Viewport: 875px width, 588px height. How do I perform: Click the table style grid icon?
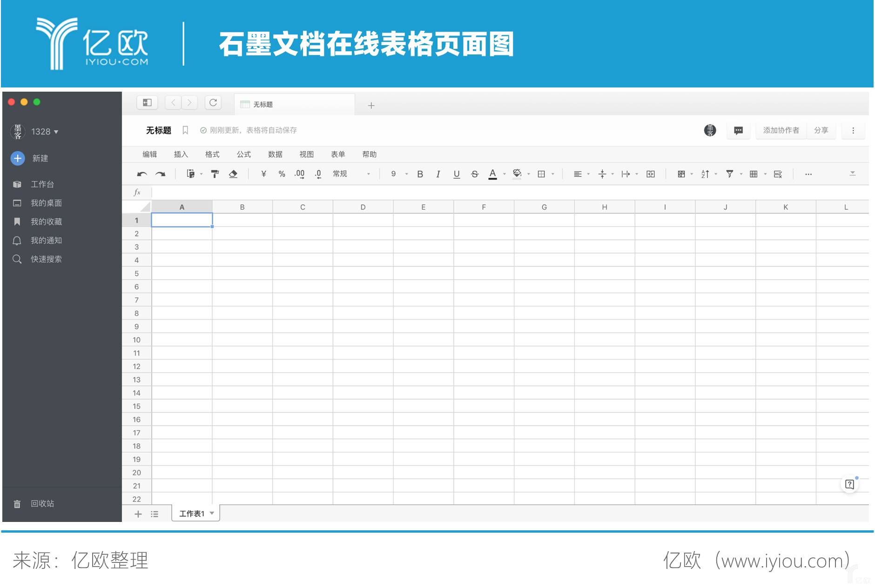pos(754,174)
